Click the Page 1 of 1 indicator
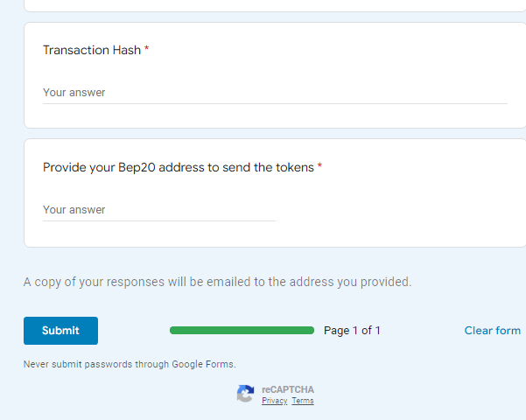526x420 pixels. 352,331
